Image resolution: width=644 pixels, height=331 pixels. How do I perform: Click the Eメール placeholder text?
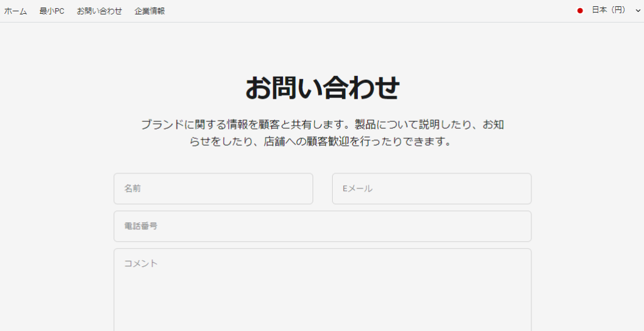pos(357,188)
